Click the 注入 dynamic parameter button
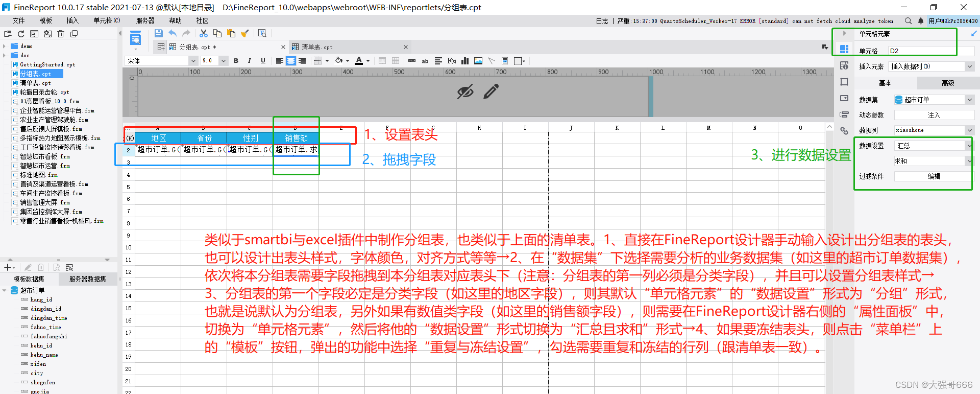Screen dimensions: 980x394 [x=934, y=115]
